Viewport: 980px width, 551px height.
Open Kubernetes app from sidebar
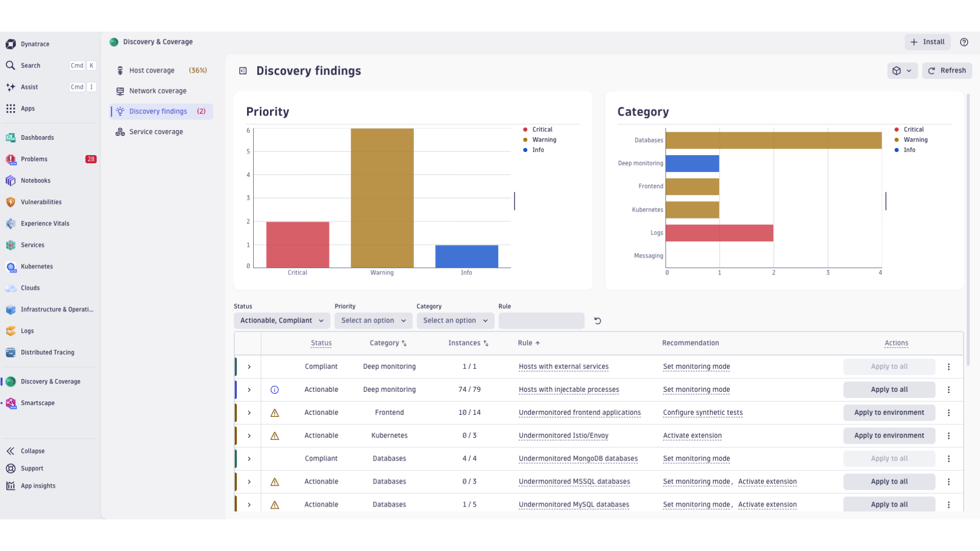click(37, 266)
